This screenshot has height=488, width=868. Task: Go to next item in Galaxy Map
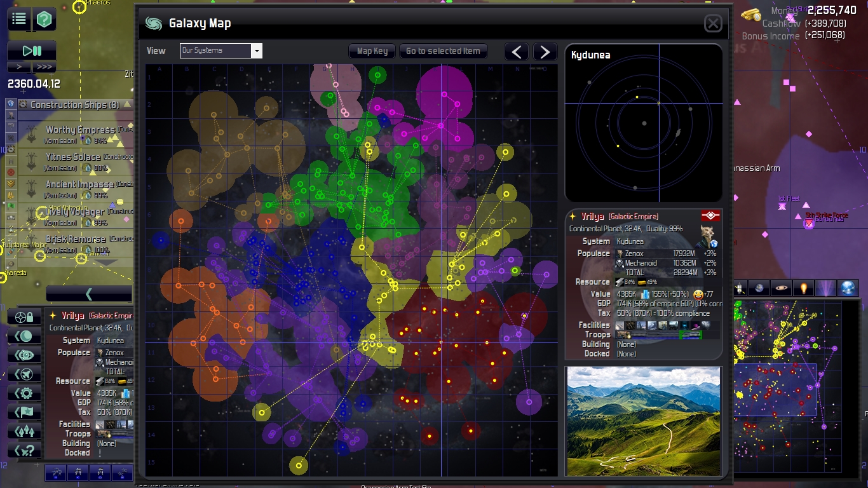(545, 52)
